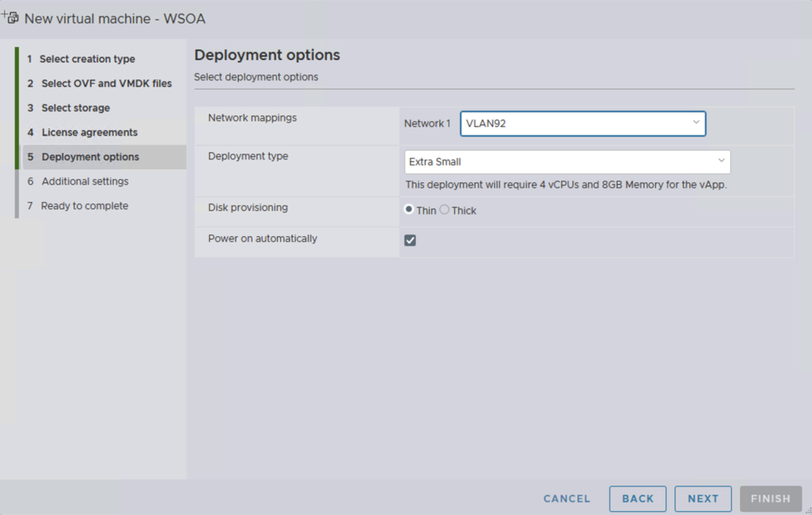The image size is (812, 515).
Task: Open step 7 Ready to complete
Action: coord(84,206)
